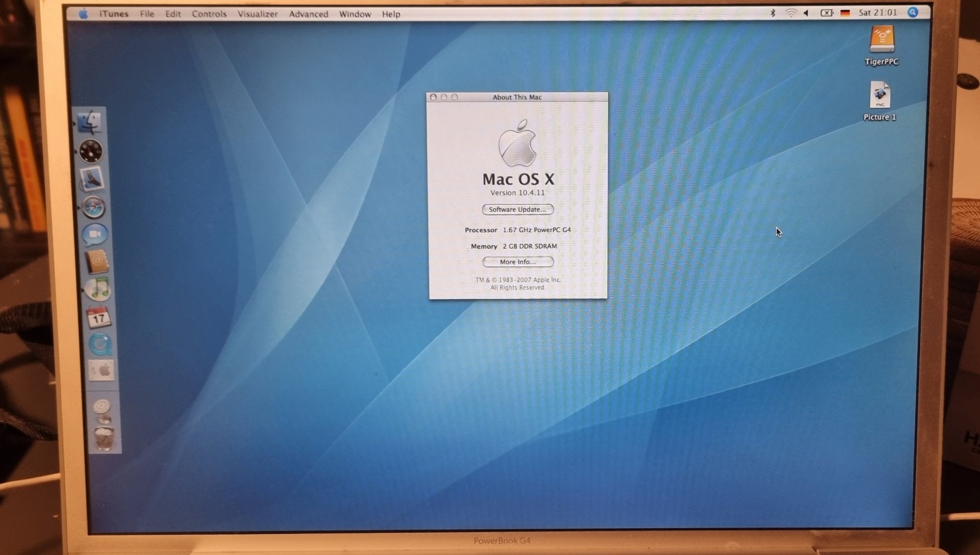Launch iChat from the dock
This screenshot has width=980, height=555.
[95, 235]
